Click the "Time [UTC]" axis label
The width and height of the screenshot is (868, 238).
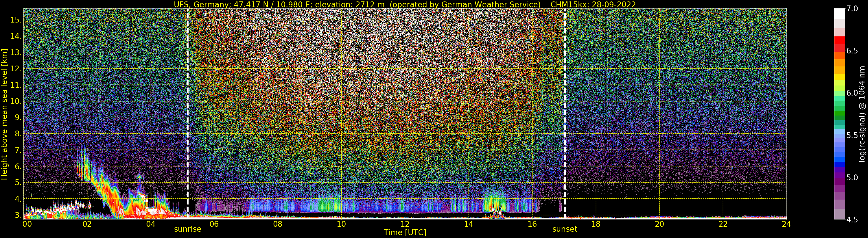(405, 233)
